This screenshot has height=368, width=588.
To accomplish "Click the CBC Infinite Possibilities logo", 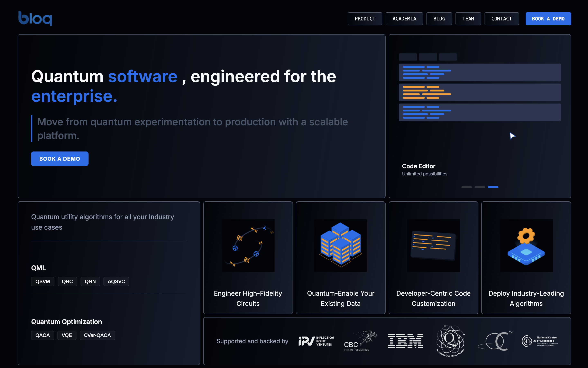I will click(360, 341).
